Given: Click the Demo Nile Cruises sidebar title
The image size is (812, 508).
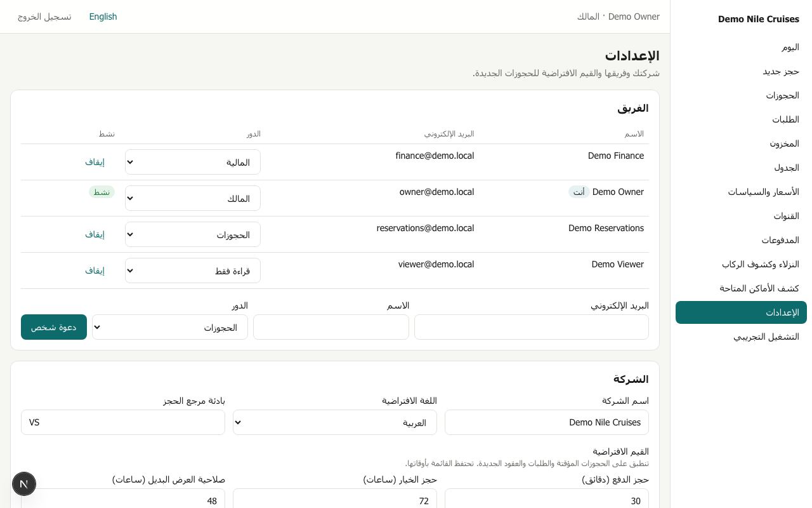Looking at the screenshot, I should (758, 19).
